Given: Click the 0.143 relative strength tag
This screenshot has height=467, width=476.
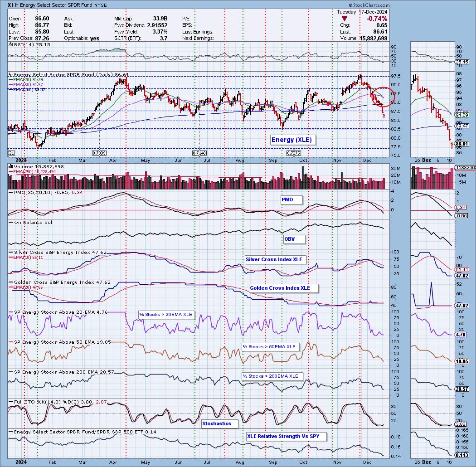Looking at the screenshot, I should [462, 455].
